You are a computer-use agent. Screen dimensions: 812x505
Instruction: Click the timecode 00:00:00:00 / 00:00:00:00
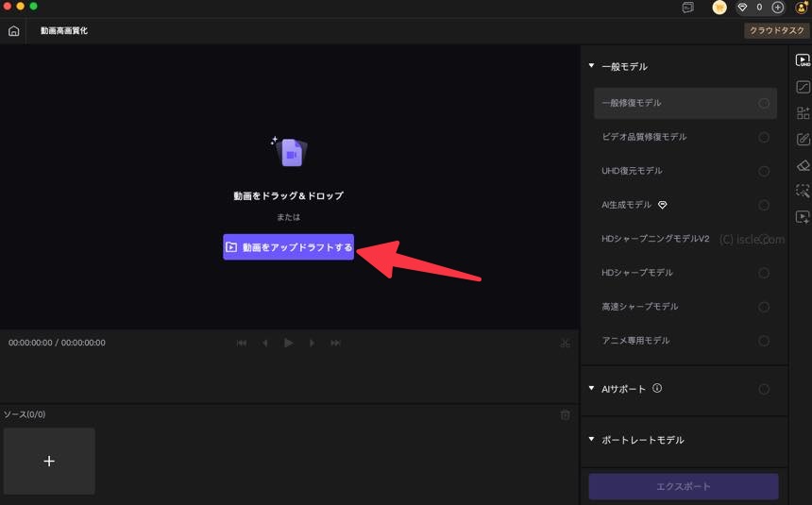point(57,343)
